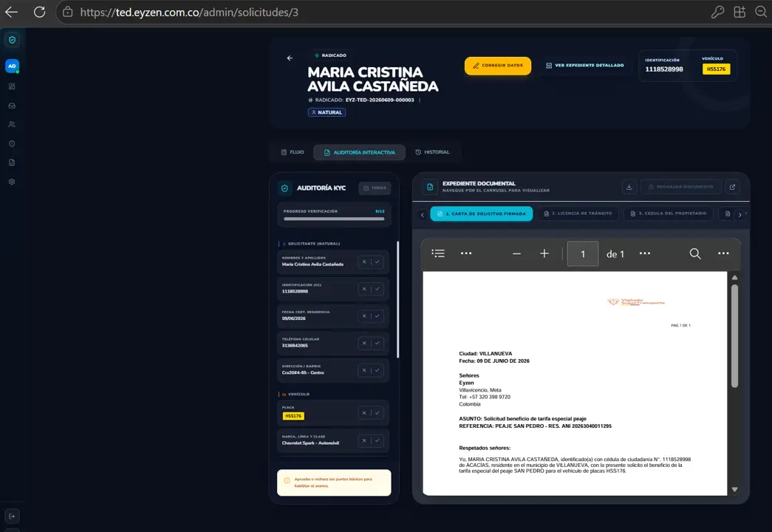Move document carousel to next
This screenshot has height=532, width=772.
click(x=739, y=214)
